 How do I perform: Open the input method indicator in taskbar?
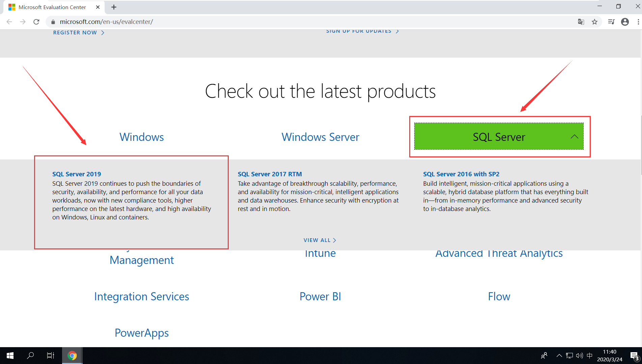tap(590, 355)
